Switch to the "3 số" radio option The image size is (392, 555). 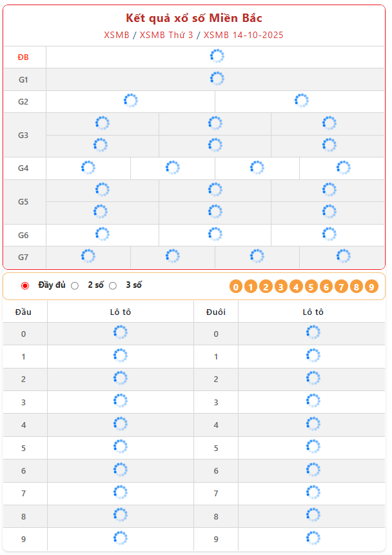click(x=113, y=285)
